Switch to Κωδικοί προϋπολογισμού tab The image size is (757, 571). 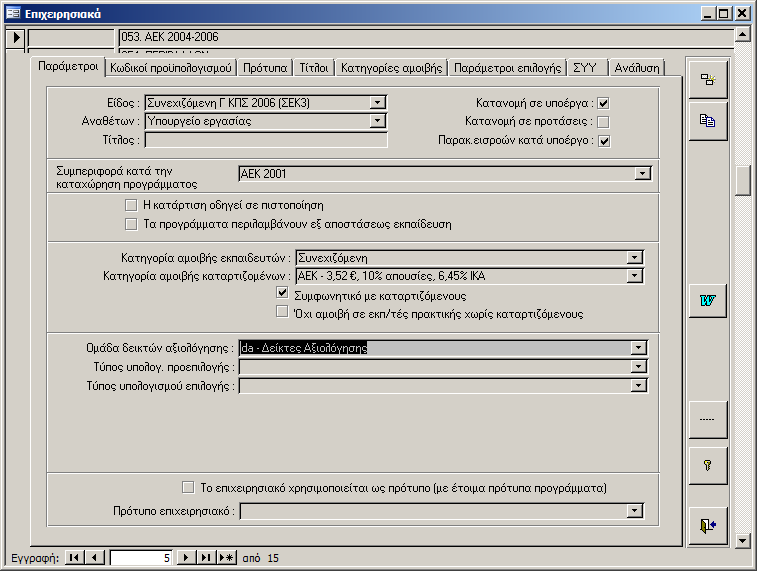[x=172, y=68]
